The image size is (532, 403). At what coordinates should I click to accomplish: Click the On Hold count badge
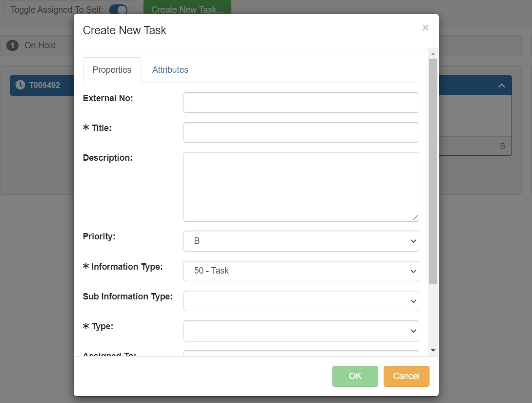coord(13,45)
